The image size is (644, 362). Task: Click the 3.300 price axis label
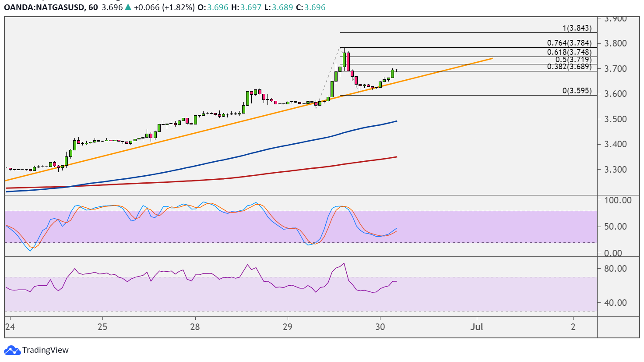click(x=616, y=170)
